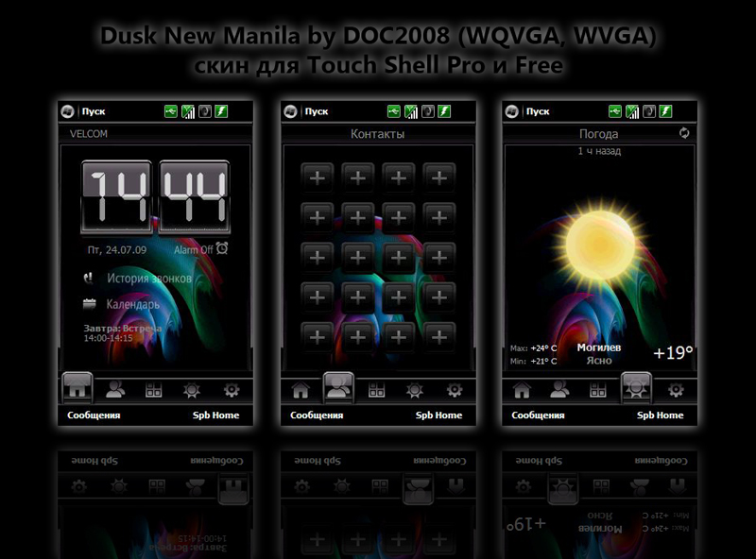Add a contact in second row's first slot
The width and height of the screenshot is (756, 559).
coord(317,218)
